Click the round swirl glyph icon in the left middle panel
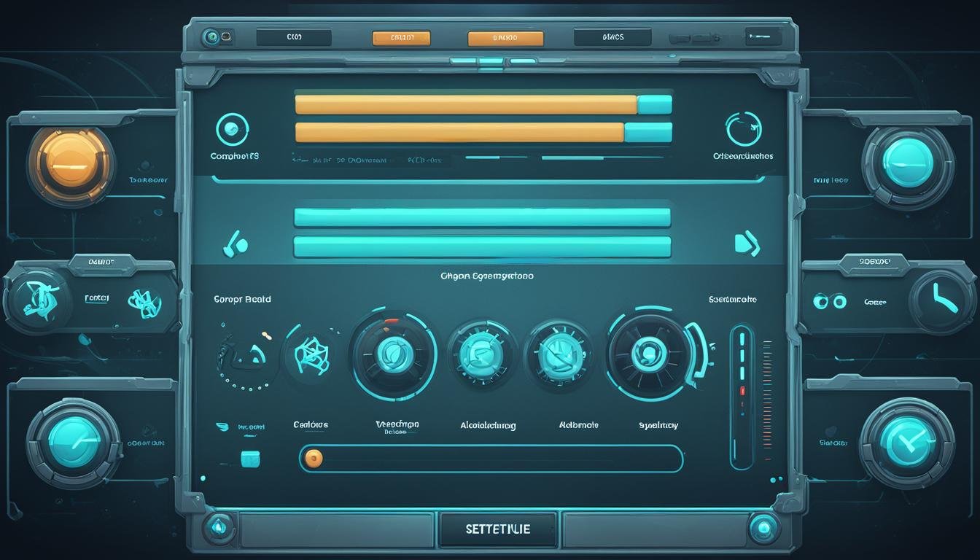 pos(38,300)
